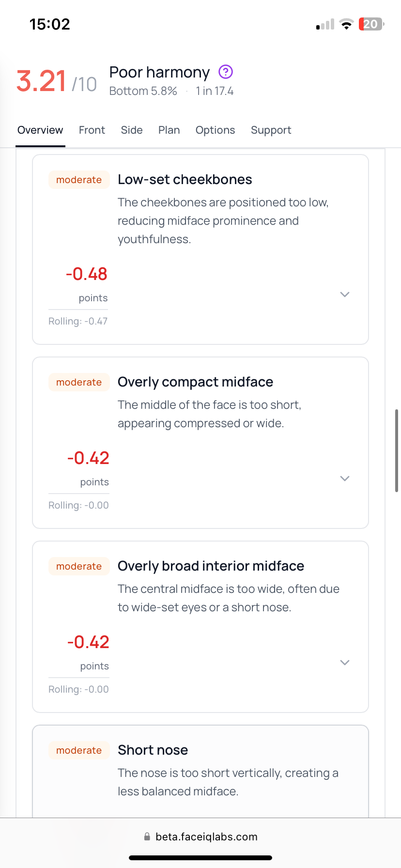Open the Options tab
Viewport: 401px width, 868px height.
(215, 130)
